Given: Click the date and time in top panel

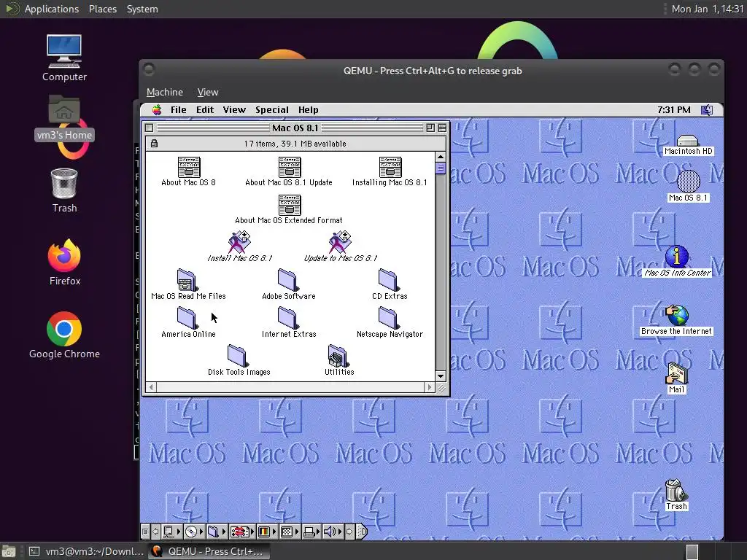Looking at the screenshot, I should 707,9.
